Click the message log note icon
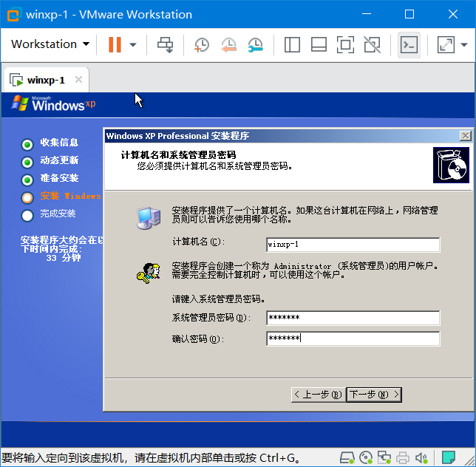 click(449, 457)
